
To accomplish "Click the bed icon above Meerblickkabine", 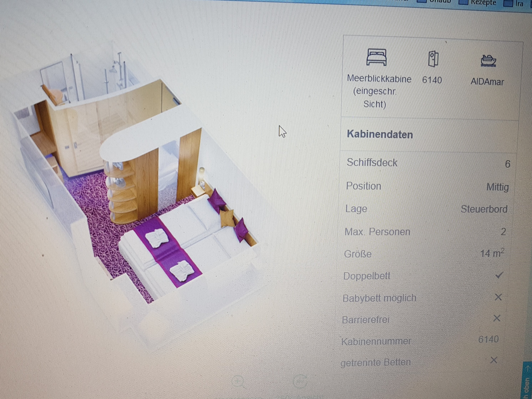I will tap(376, 57).
